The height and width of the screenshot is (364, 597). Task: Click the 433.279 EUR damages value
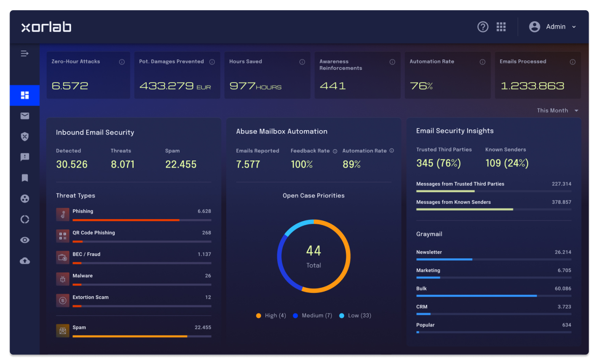point(175,86)
